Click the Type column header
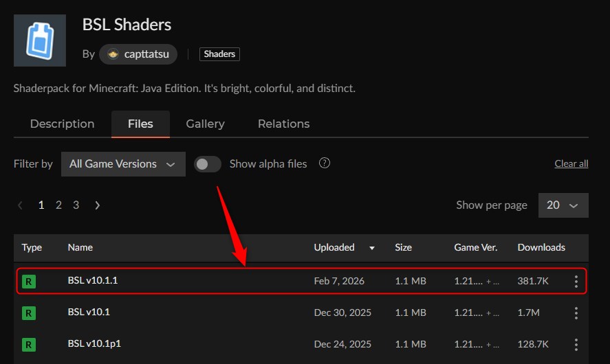 32,247
